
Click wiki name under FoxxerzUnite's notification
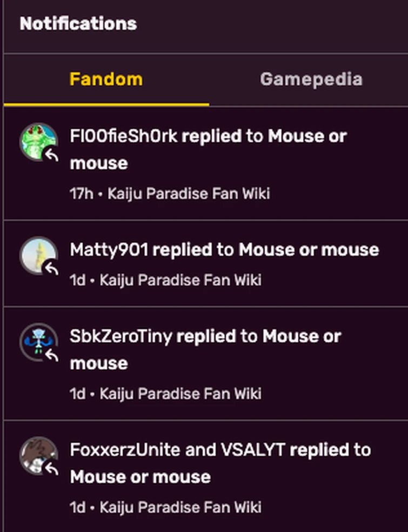(x=180, y=507)
